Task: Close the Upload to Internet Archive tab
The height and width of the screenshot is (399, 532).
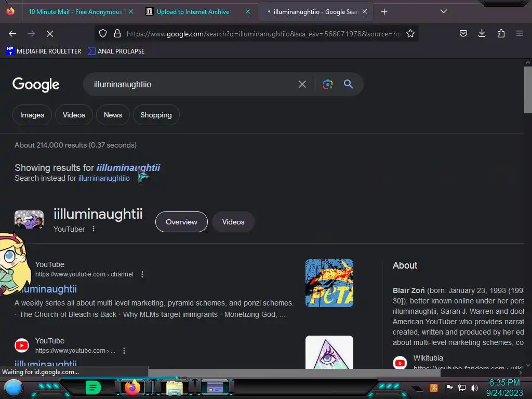Action: click(x=248, y=11)
